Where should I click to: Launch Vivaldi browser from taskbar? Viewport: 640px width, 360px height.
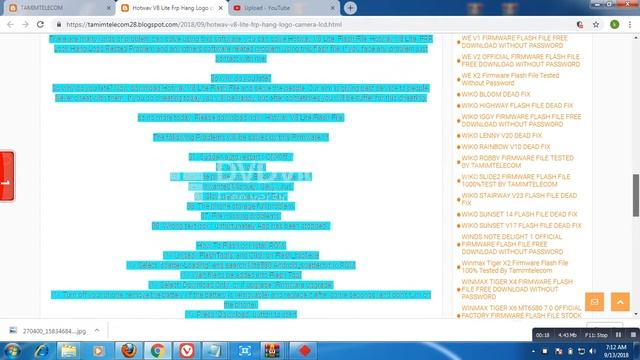tap(186, 351)
